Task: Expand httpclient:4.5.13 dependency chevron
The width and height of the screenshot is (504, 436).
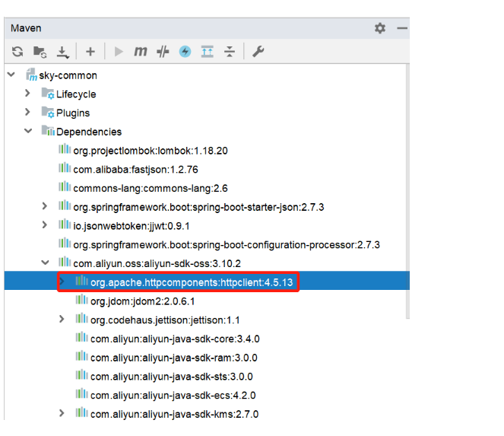Action: click(x=62, y=282)
